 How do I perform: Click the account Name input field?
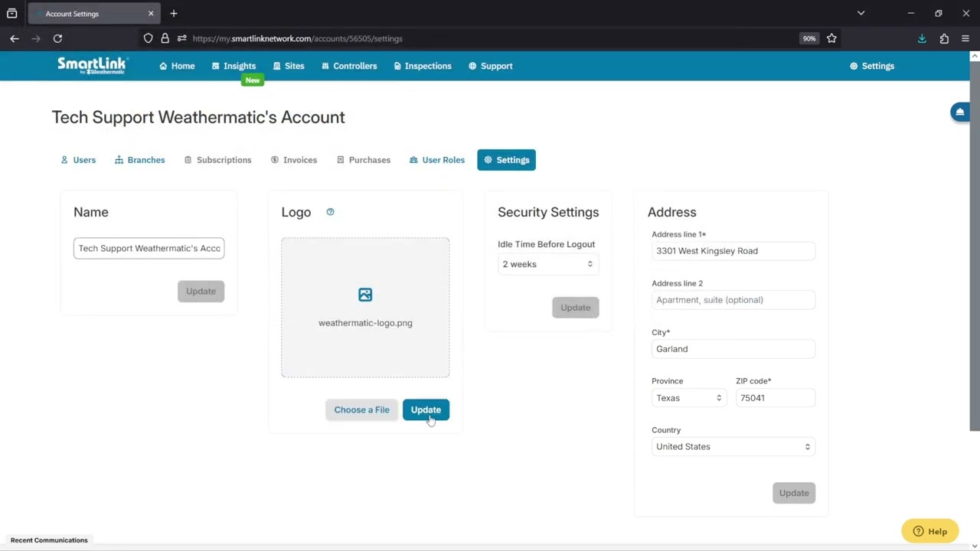(x=149, y=248)
